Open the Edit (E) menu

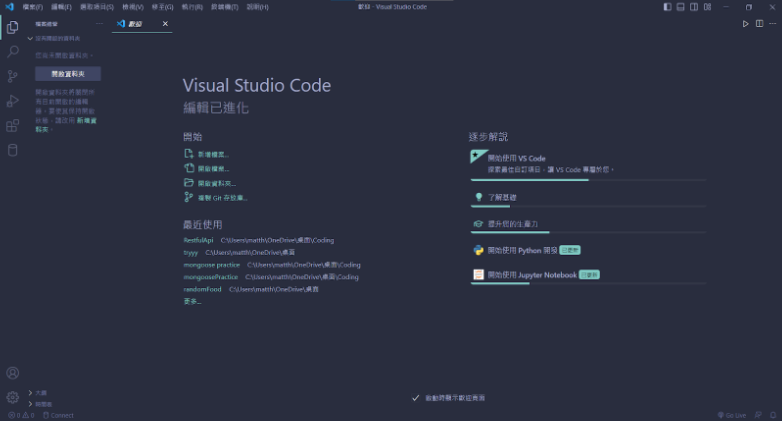pyautogui.click(x=61, y=7)
